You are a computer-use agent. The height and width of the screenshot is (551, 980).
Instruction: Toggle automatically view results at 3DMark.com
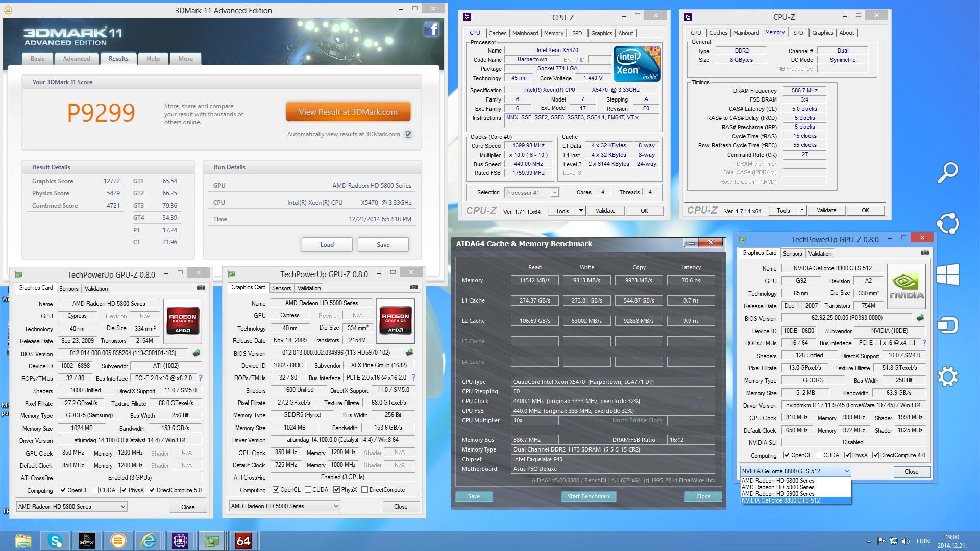408,134
